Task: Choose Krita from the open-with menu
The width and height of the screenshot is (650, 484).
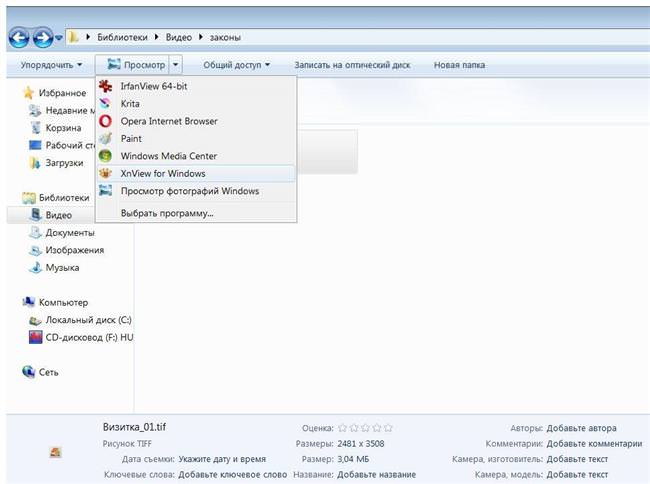Action: coord(196,104)
